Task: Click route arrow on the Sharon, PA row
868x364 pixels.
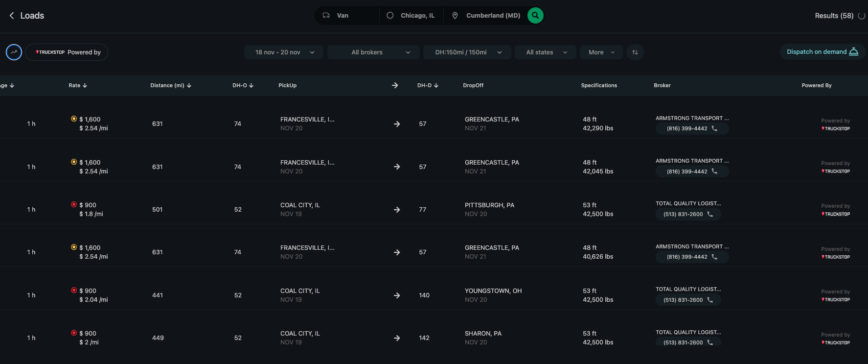Action: point(397,338)
